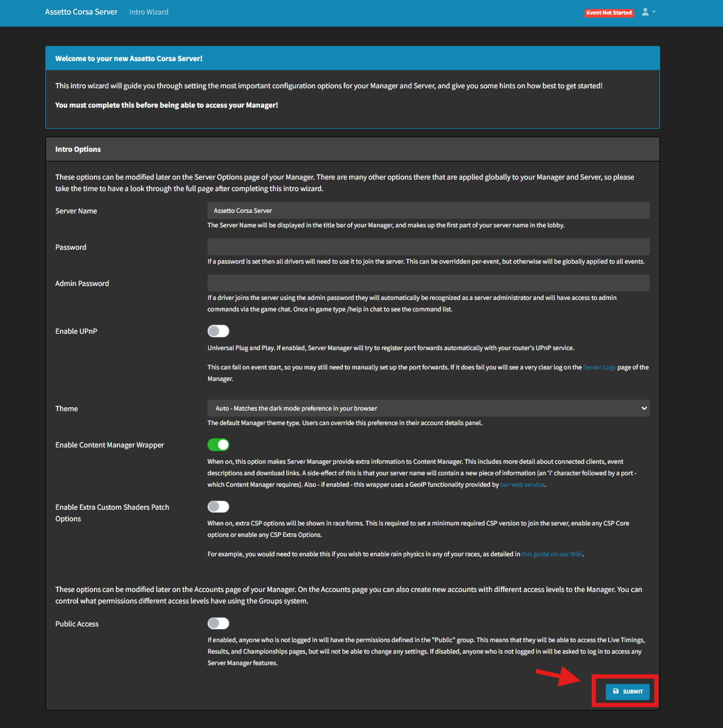Image resolution: width=723 pixels, height=728 pixels.
Task: Open the user account menu icon
Action: pyautogui.click(x=648, y=11)
